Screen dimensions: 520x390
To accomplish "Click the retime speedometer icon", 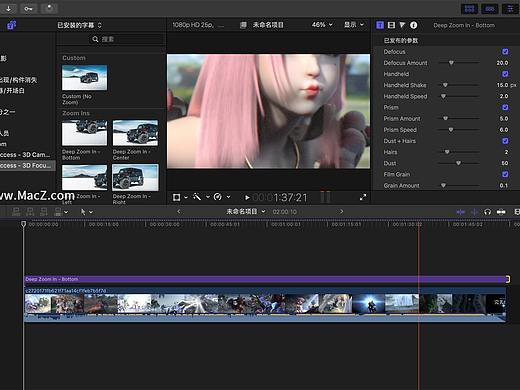I will 218,197.
